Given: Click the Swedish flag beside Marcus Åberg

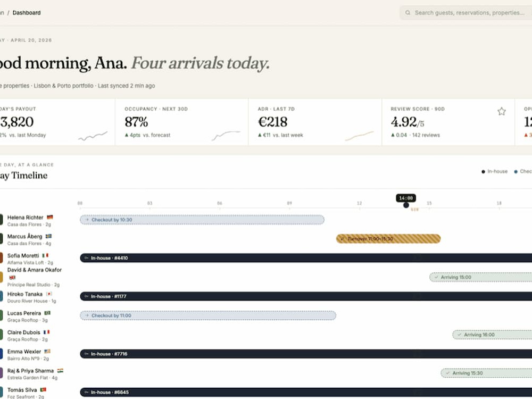Looking at the screenshot, I should pyautogui.click(x=48, y=236).
